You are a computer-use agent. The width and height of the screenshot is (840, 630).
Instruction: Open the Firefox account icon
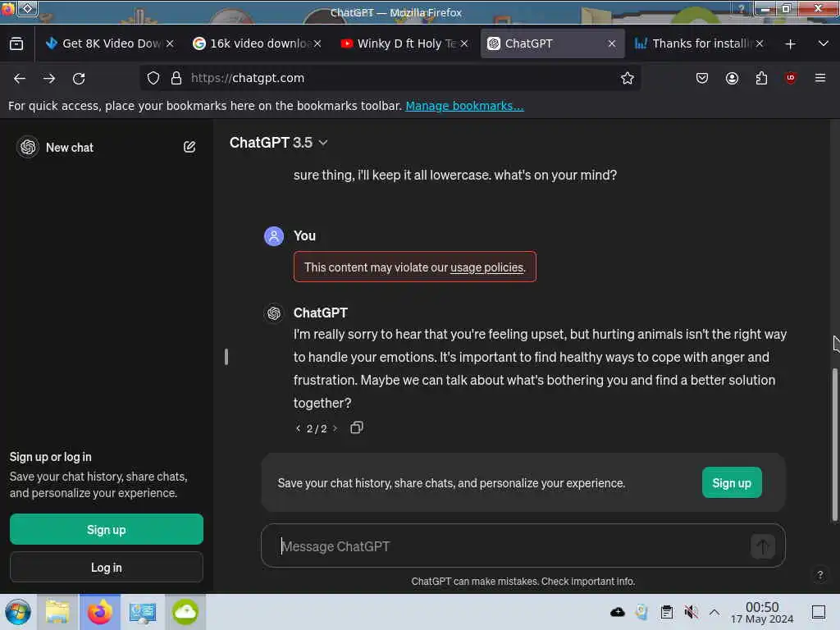tap(732, 78)
